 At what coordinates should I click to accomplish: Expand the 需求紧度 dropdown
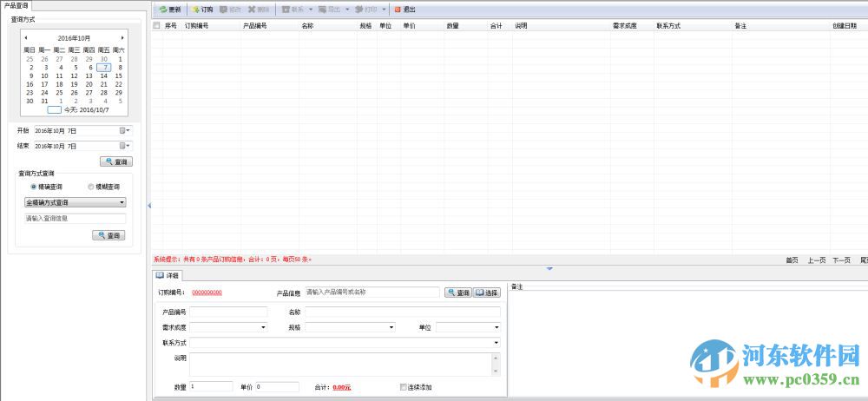(264, 327)
